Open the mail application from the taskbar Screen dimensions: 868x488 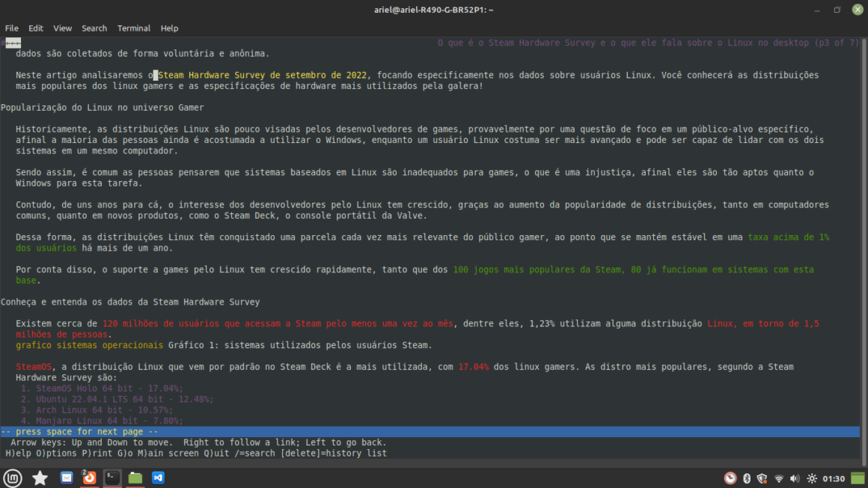(x=67, y=478)
